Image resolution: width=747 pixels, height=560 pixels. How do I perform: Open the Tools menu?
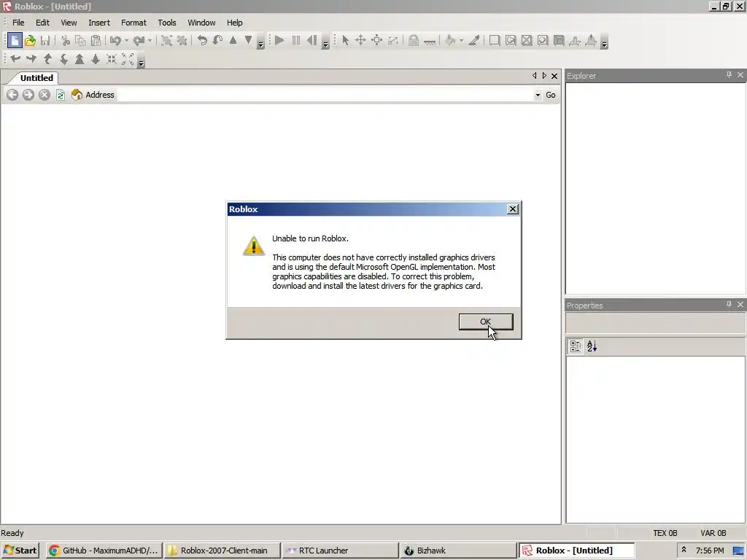(x=167, y=23)
